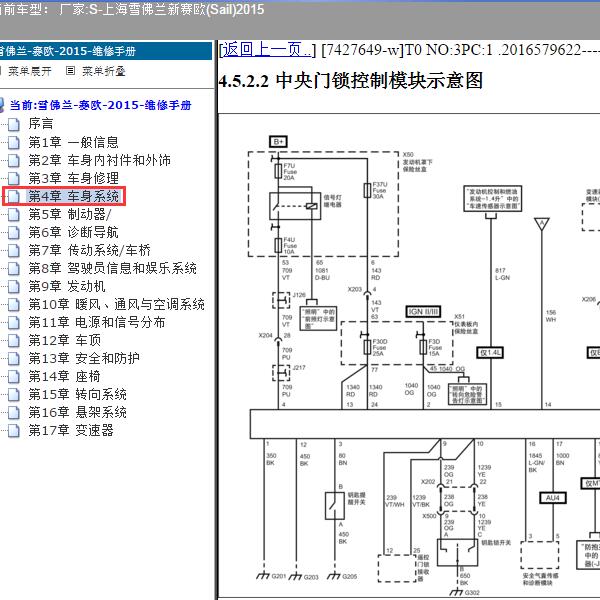Click the page icon beside 第6章 诊断导航
Image resolution: width=600 pixels, height=600 pixels.
14,232
